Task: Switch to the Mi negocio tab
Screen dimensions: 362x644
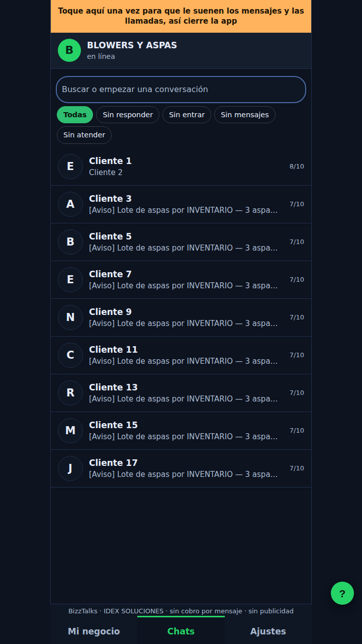Action: coord(94,631)
